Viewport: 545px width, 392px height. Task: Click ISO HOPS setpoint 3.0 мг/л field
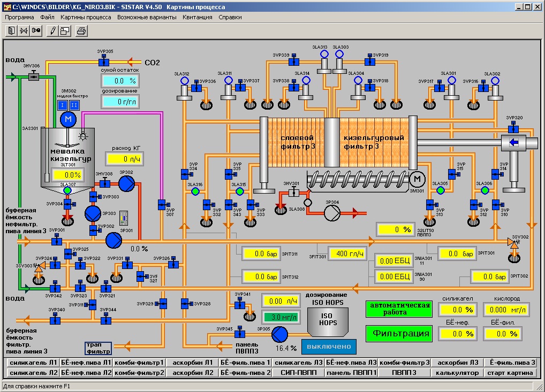tap(281, 317)
